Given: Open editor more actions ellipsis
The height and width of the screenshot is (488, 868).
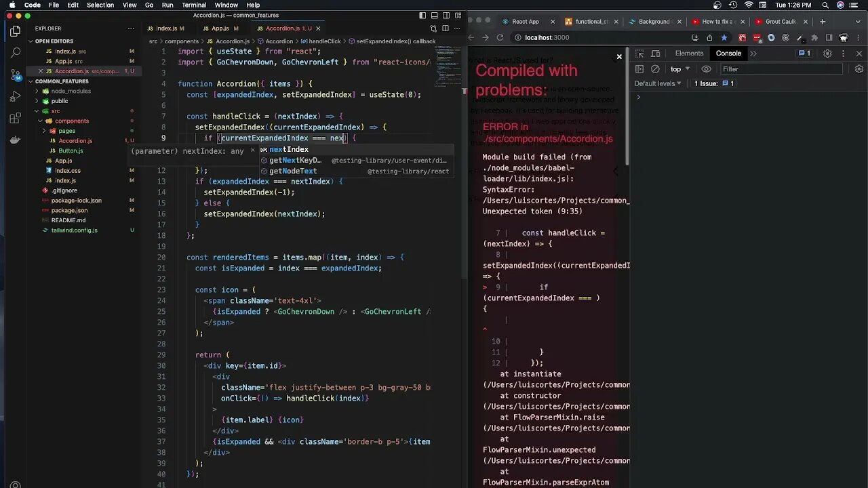Looking at the screenshot, I should [x=458, y=28].
